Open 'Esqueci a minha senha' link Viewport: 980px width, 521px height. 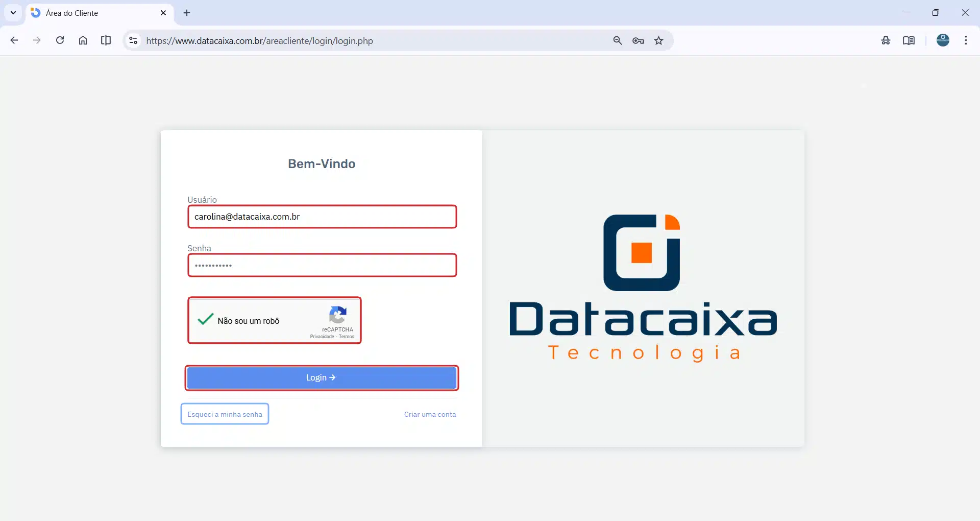(x=225, y=414)
